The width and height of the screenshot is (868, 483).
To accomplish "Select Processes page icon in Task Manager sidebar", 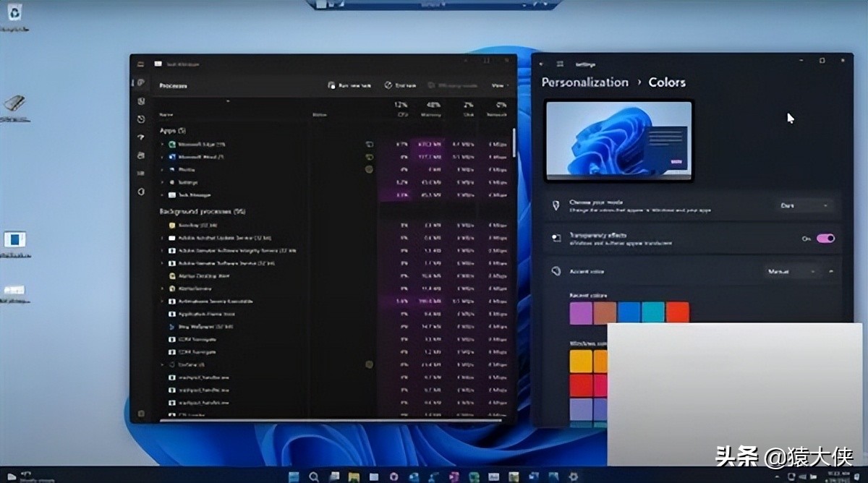I will (x=141, y=83).
